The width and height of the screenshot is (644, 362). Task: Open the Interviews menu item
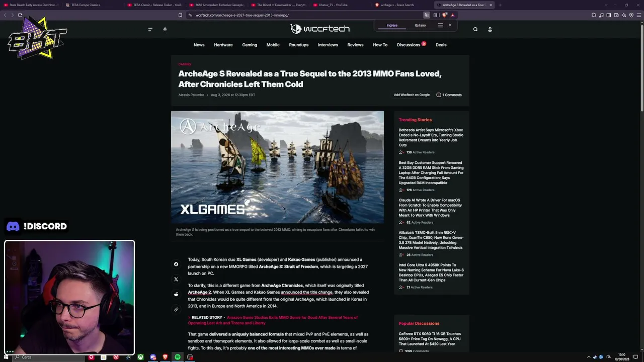click(x=328, y=45)
